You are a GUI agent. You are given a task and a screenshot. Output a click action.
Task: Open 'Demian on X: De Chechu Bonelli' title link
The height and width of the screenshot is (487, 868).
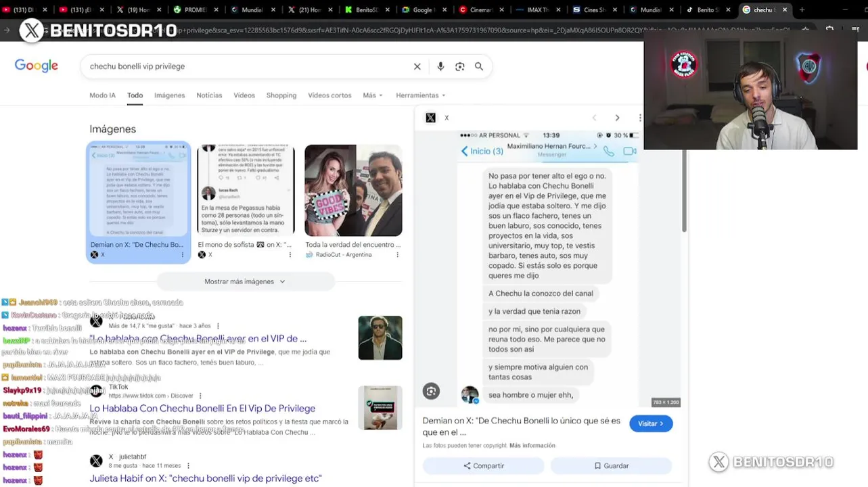522,426
